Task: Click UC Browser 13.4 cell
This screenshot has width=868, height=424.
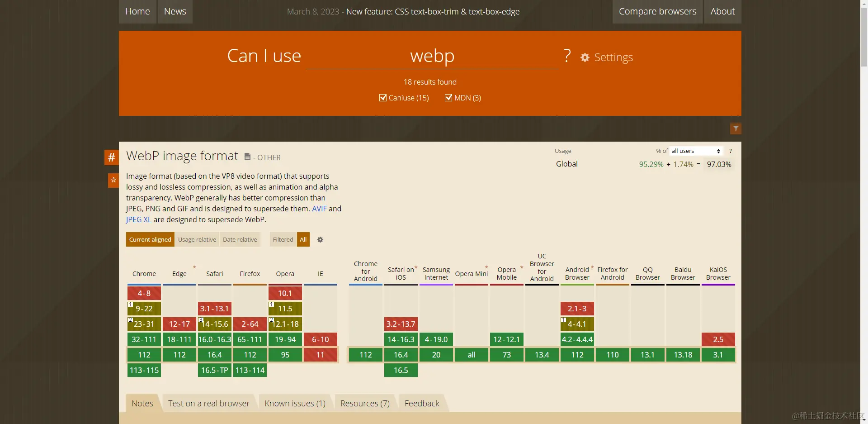Action: pos(542,355)
